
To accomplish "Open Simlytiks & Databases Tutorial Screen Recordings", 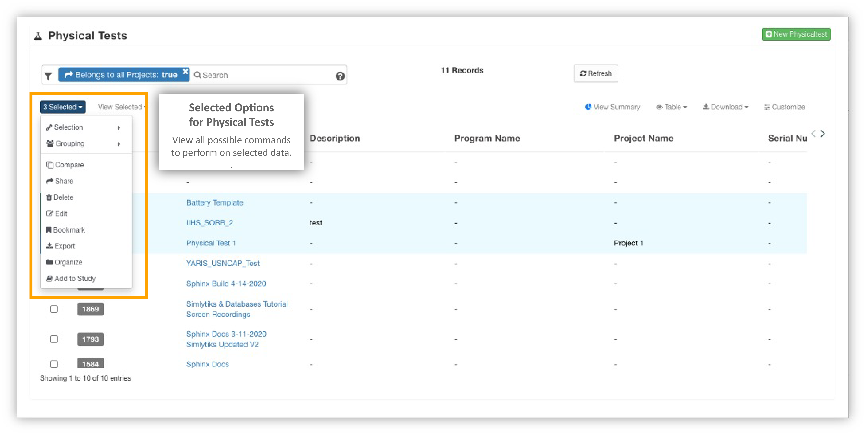I will click(x=237, y=309).
